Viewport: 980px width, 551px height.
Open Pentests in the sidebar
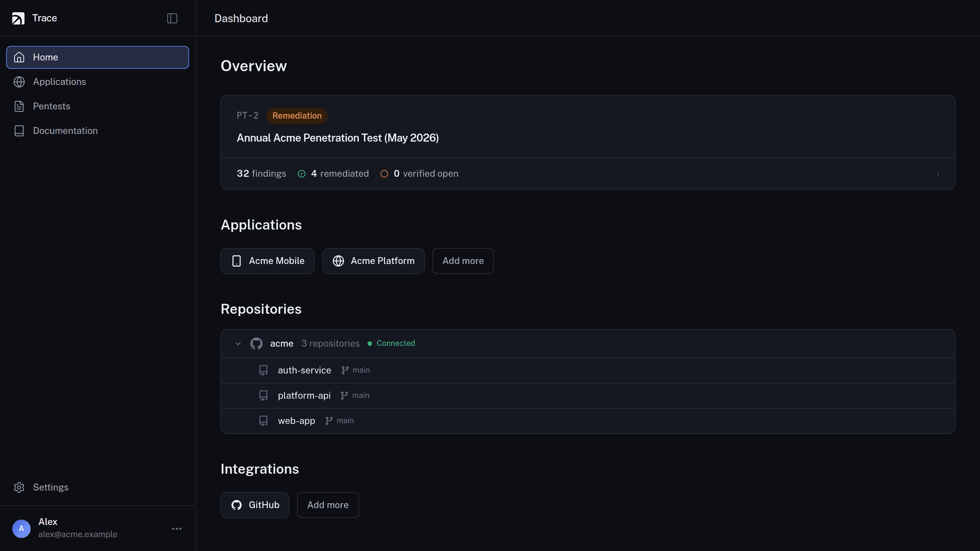click(x=98, y=106)
